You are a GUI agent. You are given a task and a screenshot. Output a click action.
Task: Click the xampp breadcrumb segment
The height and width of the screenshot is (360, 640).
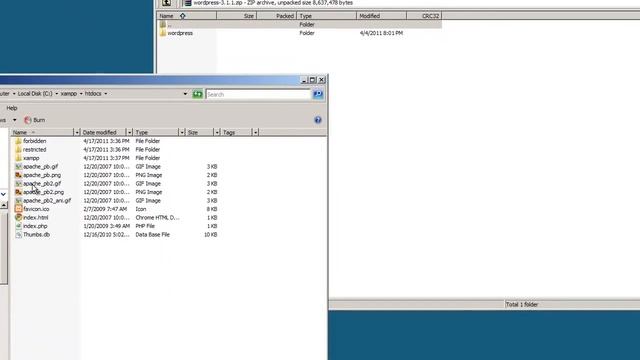[x=69, y=94]
